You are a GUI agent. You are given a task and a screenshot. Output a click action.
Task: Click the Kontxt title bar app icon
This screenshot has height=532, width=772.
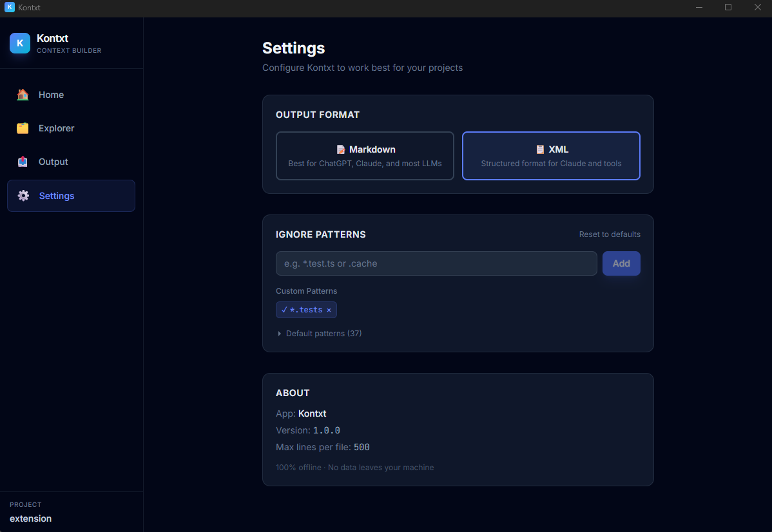point(10,7)
